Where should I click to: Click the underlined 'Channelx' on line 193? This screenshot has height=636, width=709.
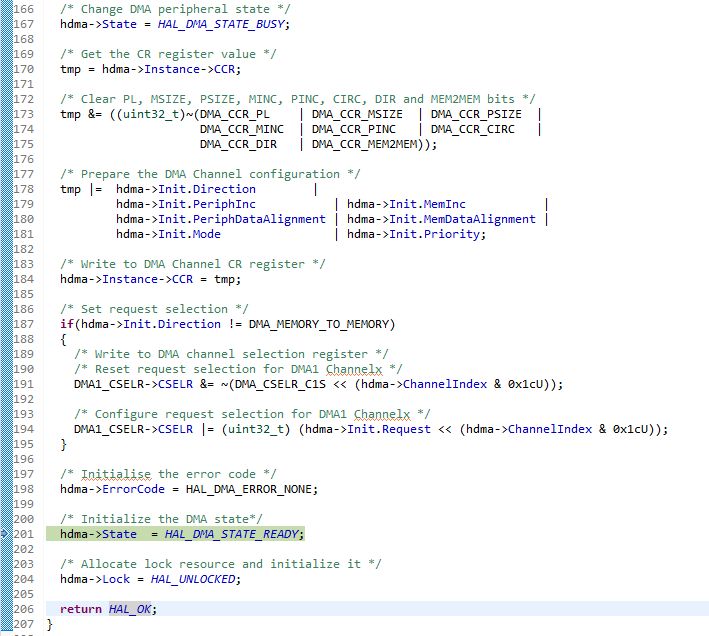(x=382, y=414)
